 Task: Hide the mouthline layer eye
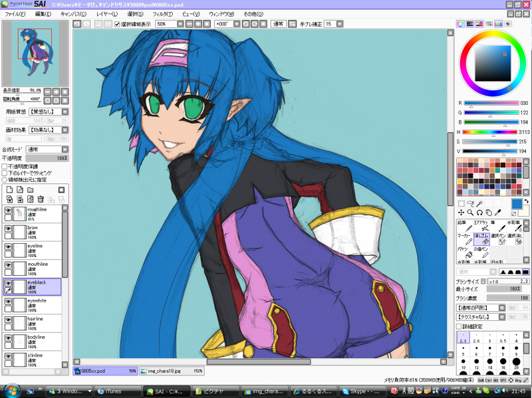click(x=8, y=265)
